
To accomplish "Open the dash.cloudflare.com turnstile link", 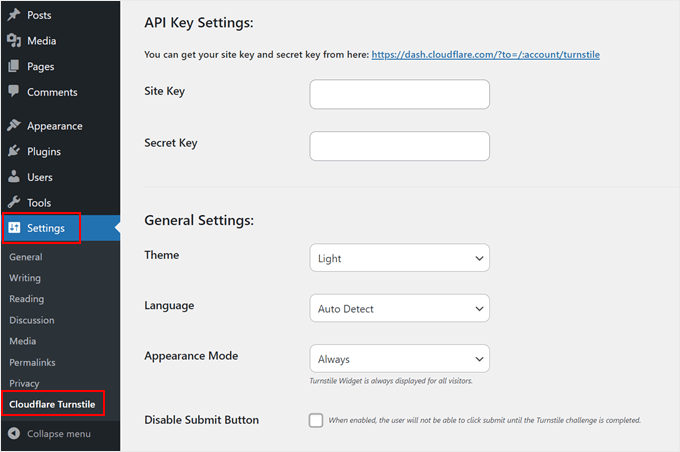I will pos(486,55).
